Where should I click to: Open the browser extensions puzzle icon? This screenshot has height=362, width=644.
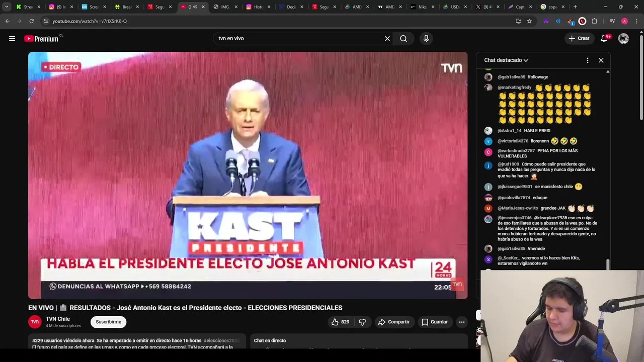coord(595,21)
